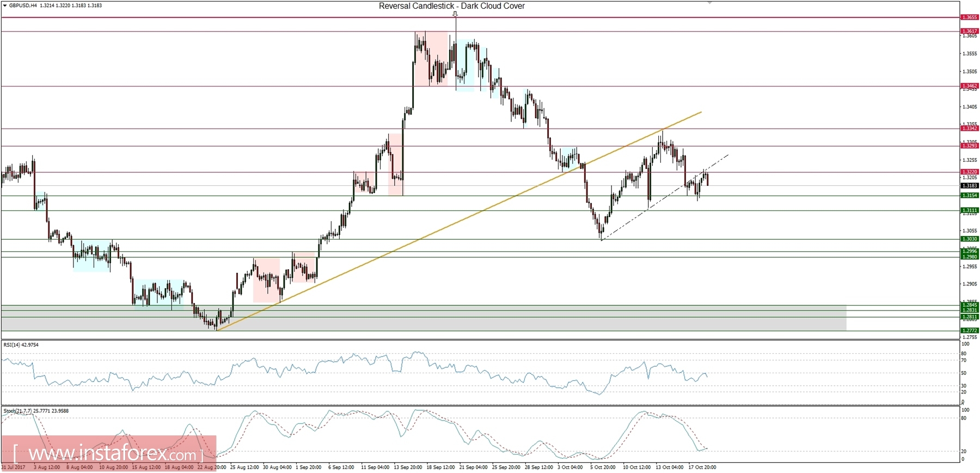Image resolution: width=980 pixels, height=473 pixels.
Task: Click the RSI(14) 42.9754 indicator label
Action: (21, 345)
